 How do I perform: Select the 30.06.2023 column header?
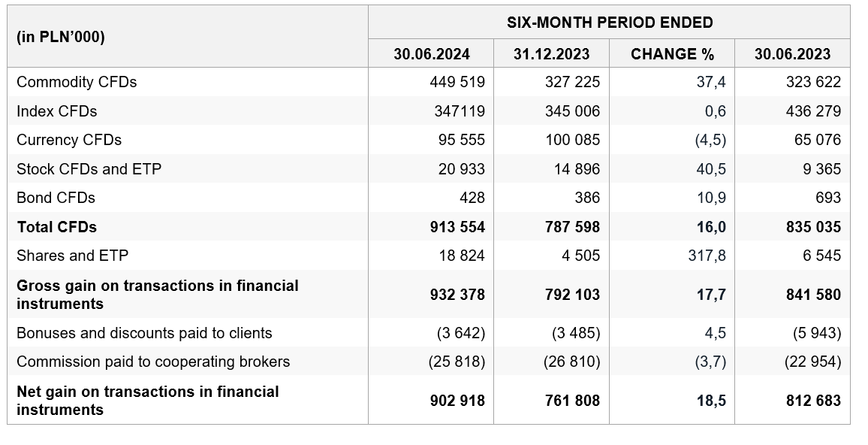pyautogui.click(x=792, y=54)
